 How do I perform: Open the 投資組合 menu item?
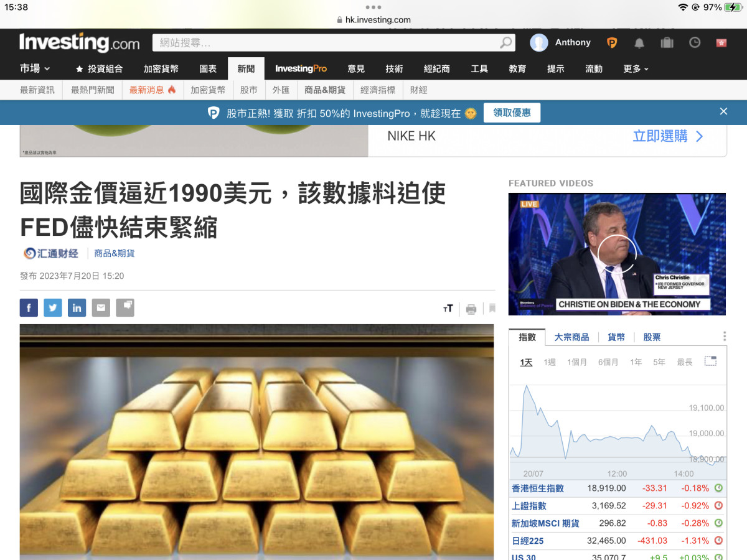point(99,69)
